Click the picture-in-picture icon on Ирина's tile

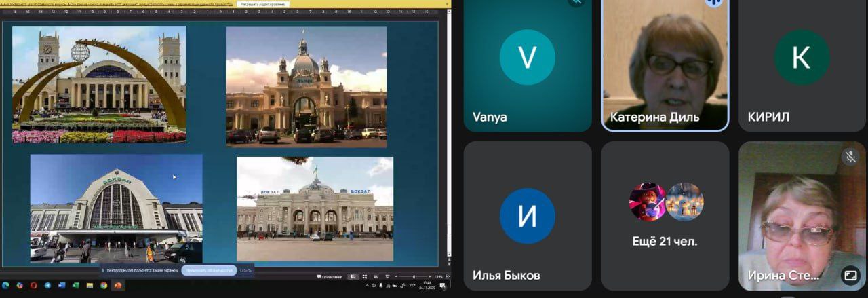click(x=849, y=275)
